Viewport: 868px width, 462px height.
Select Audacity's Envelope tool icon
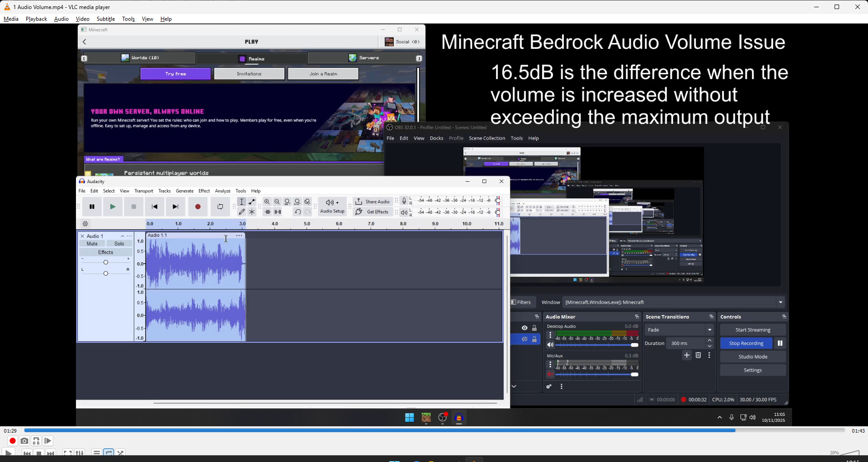[252, 202]
